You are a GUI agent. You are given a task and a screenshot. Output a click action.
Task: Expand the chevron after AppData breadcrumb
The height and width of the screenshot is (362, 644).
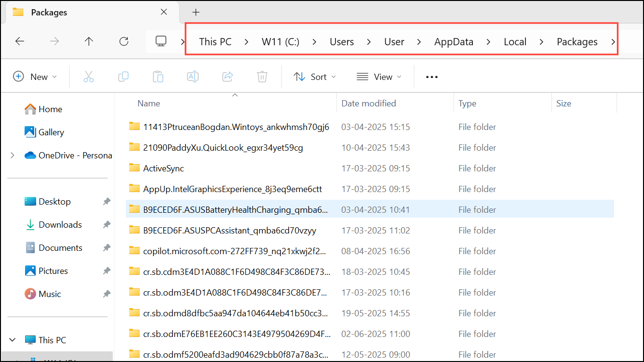pos(488,42)
